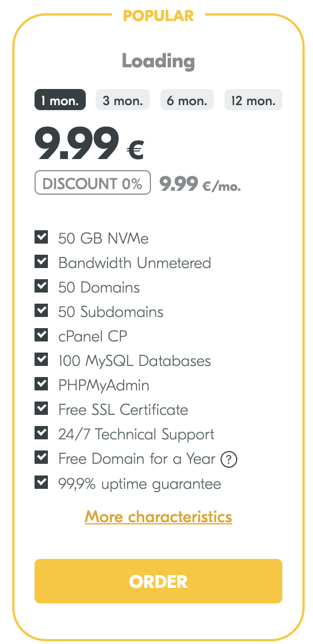Viewport: 313px width, 644px height.
Task: Click checkmark beside 50 Domains
Action: point(41,286)
